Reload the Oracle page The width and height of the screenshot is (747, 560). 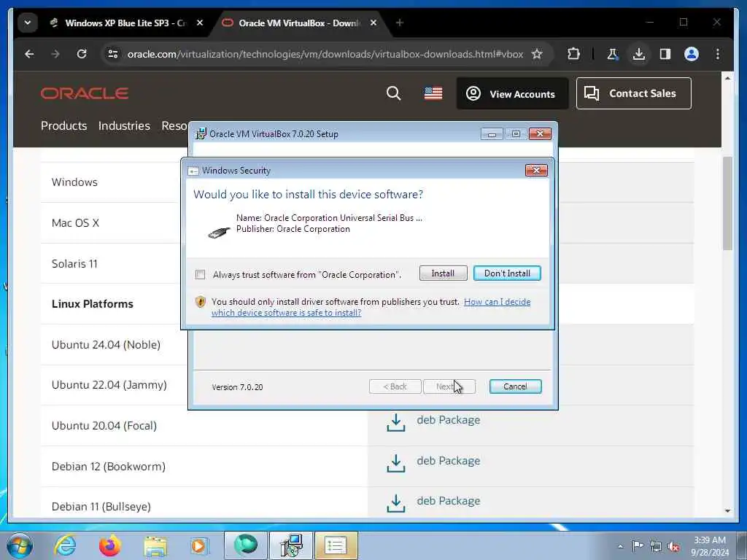point(82,54)
